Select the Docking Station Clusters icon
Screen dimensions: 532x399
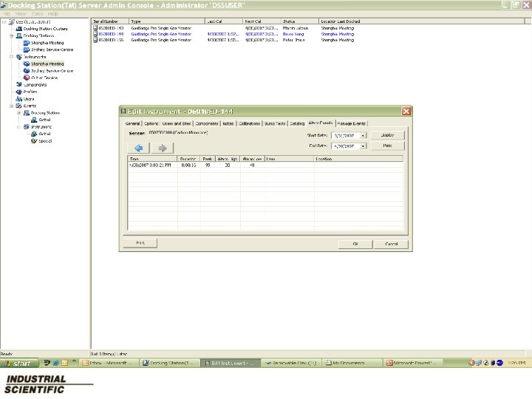19,29
